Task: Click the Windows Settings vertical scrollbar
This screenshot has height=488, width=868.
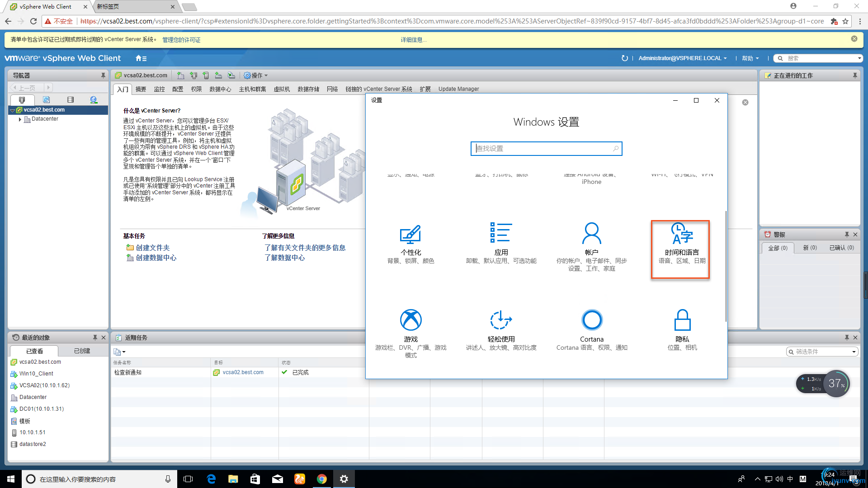Action: [x=726, y=266]
